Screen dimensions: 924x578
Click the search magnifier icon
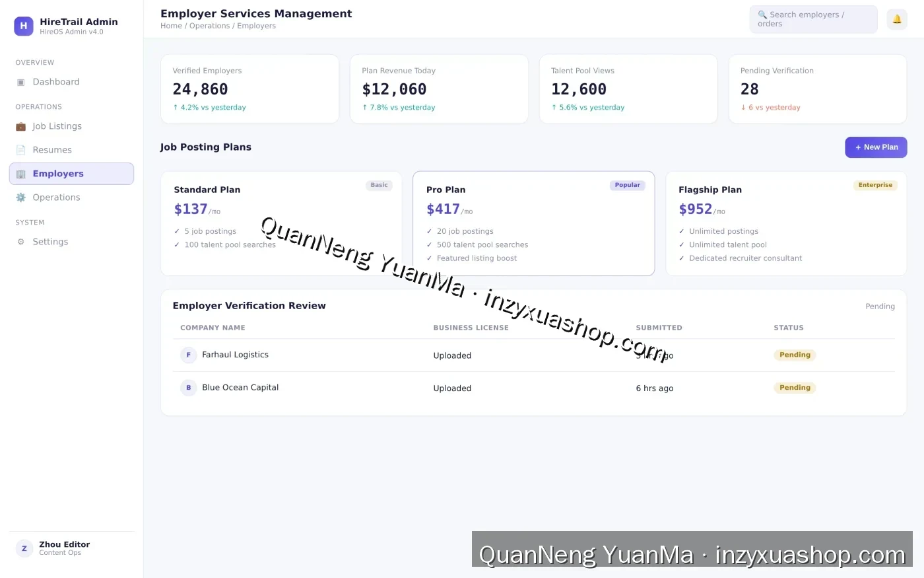[762, 15]
